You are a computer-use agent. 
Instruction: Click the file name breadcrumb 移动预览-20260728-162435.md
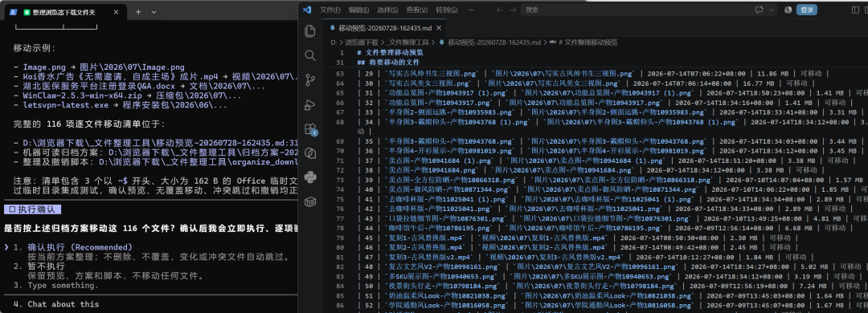click(494, 42)
